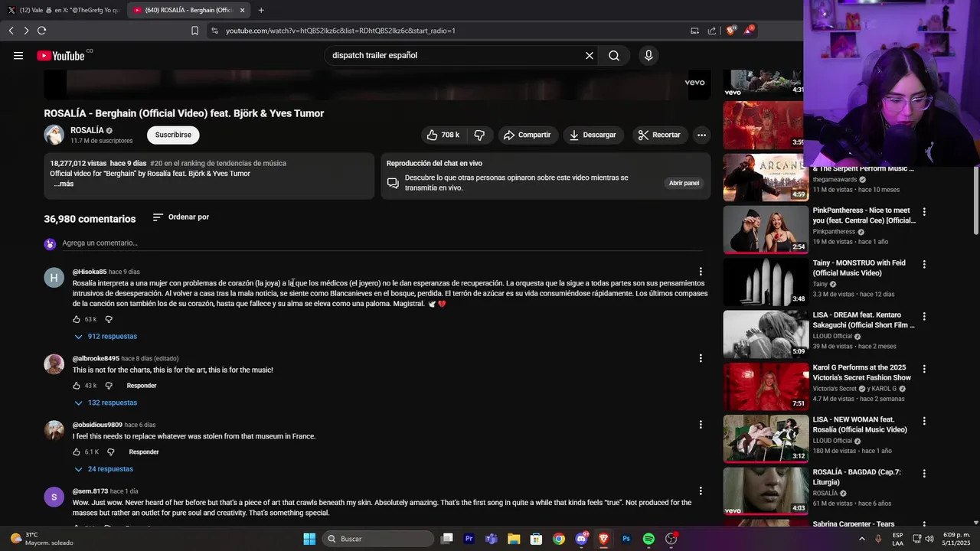Subscribe to the ROSALÍA channel
The height and width of the screenshot is (551, 980).
[173, 135]
